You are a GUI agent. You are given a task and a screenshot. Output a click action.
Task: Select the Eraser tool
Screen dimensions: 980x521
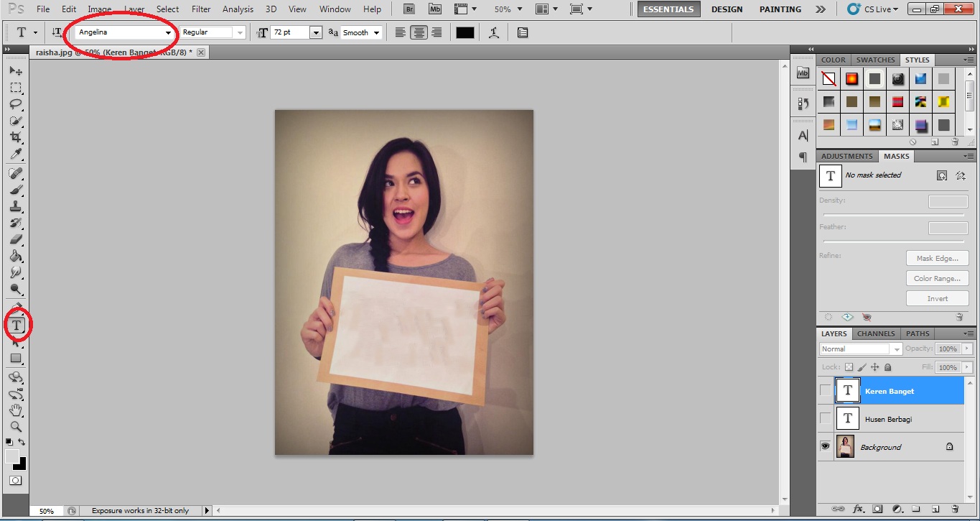coord(16,240)
